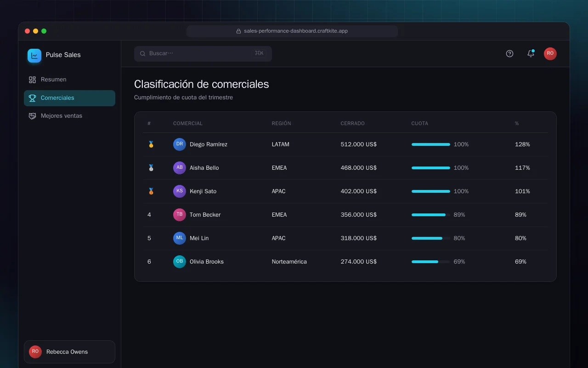Select the name Aisha Bello
This screenshot has width=588, height=368.
(x=204, y=168)
